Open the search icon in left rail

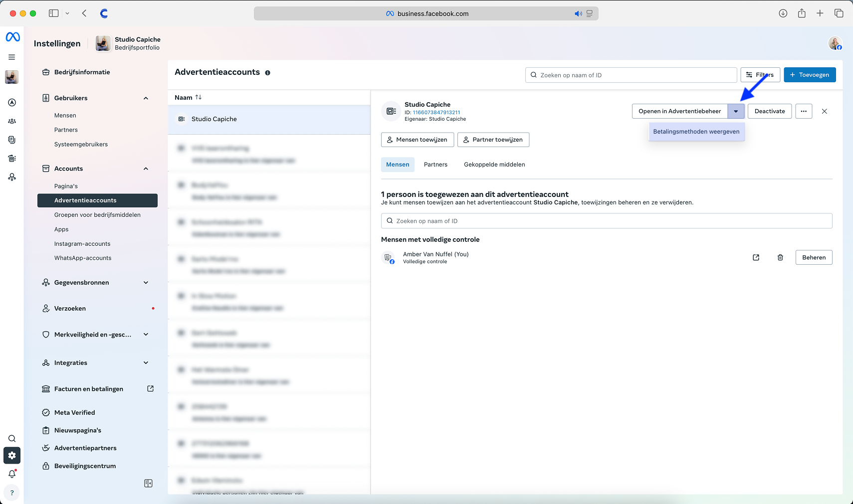pos(12,439)
